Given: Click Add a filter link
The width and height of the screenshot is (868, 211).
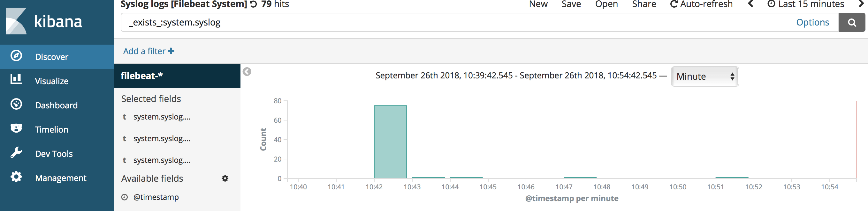Looking at the screenshot, I should (148, 51).
